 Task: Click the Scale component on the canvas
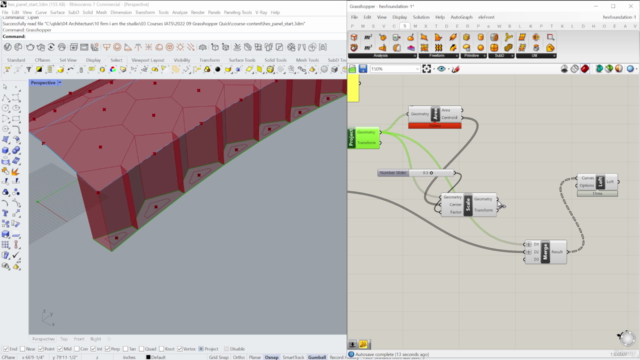click(x=468, y=204)
